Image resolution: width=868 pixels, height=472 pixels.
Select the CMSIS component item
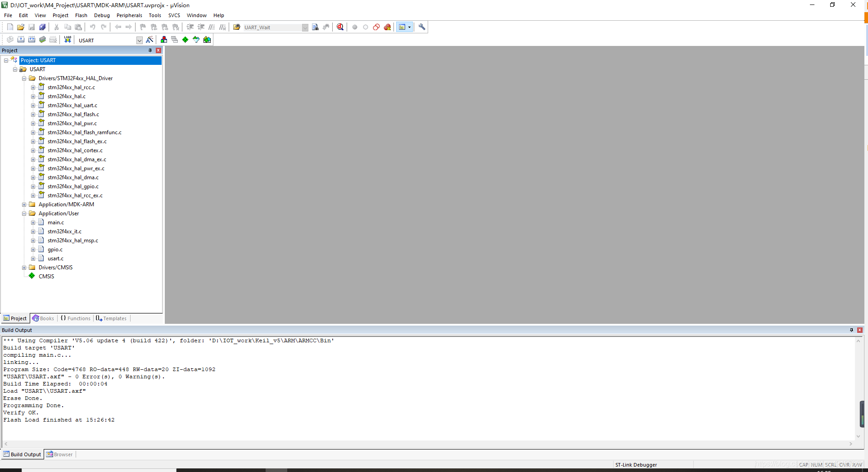[x=46, y=277]
